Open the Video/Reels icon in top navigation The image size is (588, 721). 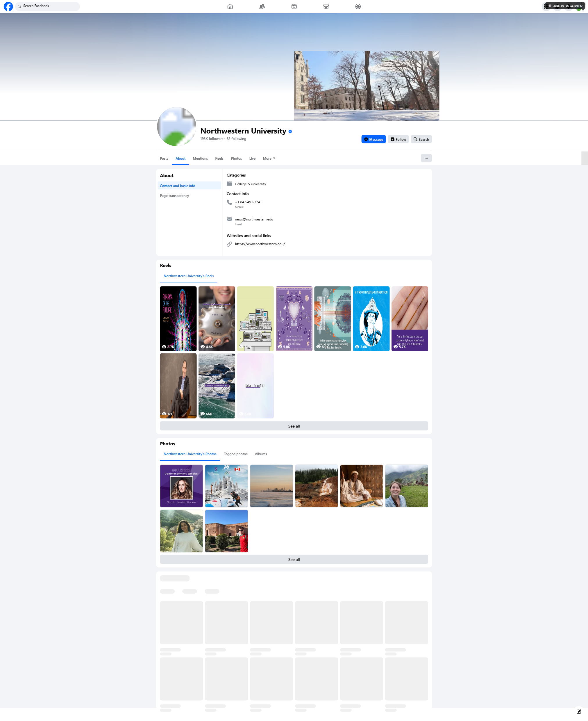click(294, 6)
